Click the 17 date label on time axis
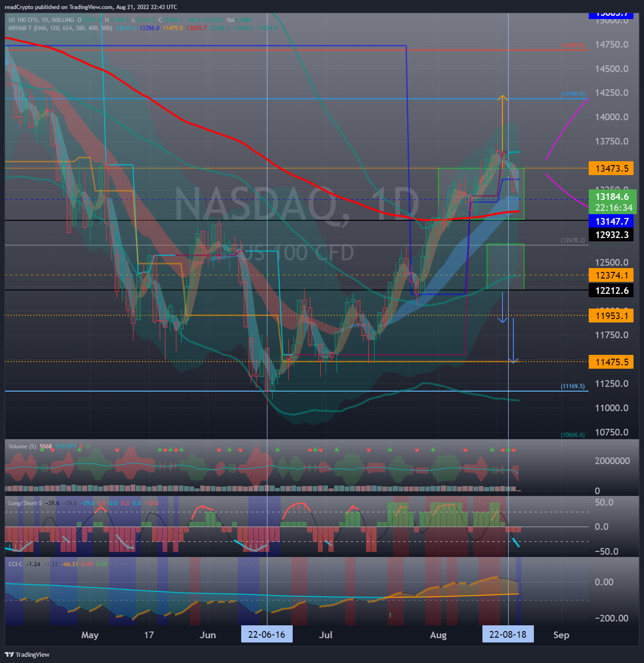Screen dimensions: 644x663 149,635
